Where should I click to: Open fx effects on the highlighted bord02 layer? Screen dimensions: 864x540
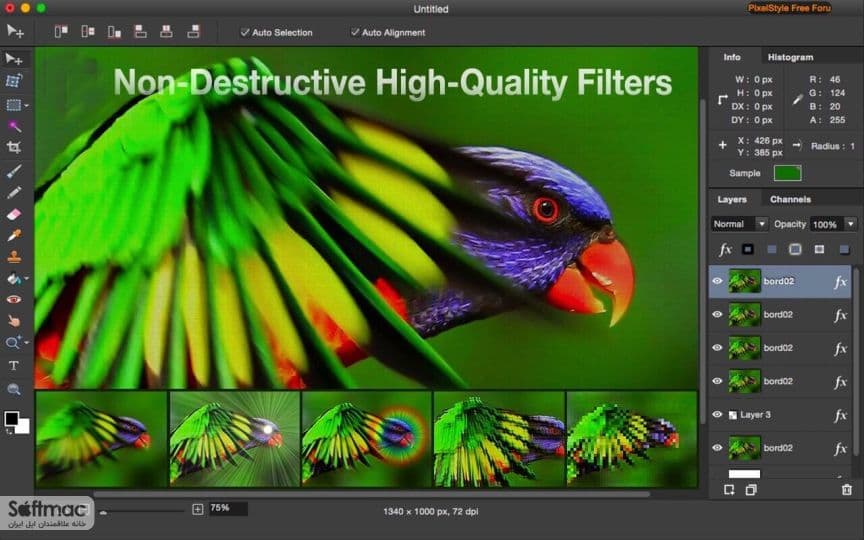pyautogui.click(x=840, y=282)
